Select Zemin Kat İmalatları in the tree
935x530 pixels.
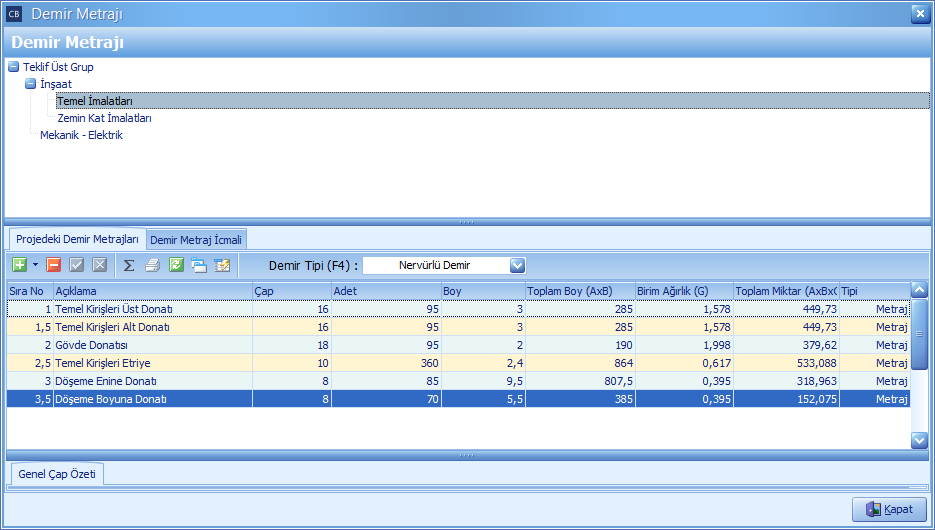click(x=104, y=118)
